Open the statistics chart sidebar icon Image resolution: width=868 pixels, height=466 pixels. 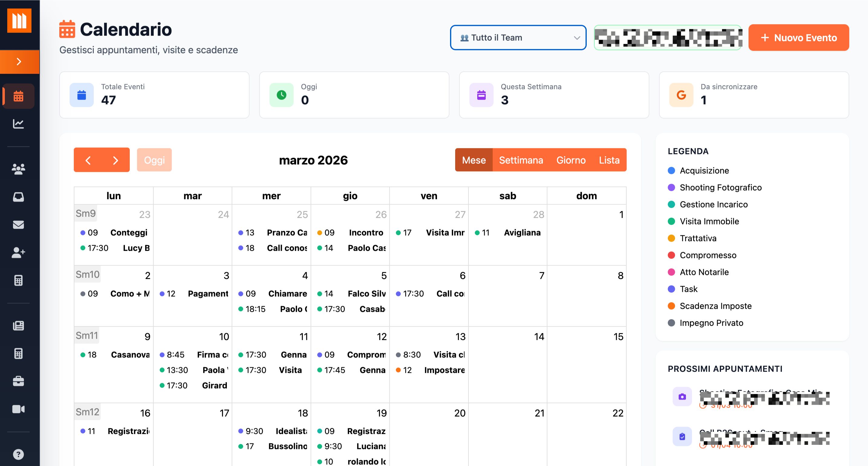tap(18, 124)
